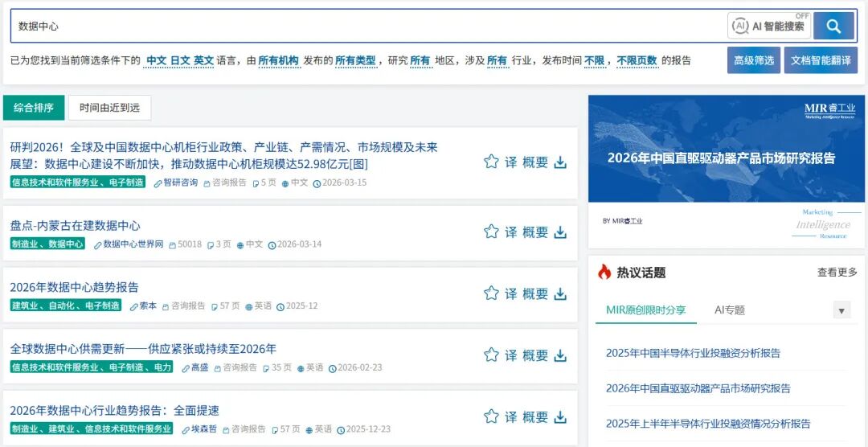The width and height of the screenshot is (868, 447).
Task: Download the 全面提速 industry trend report
Action: tap(560, 416)
